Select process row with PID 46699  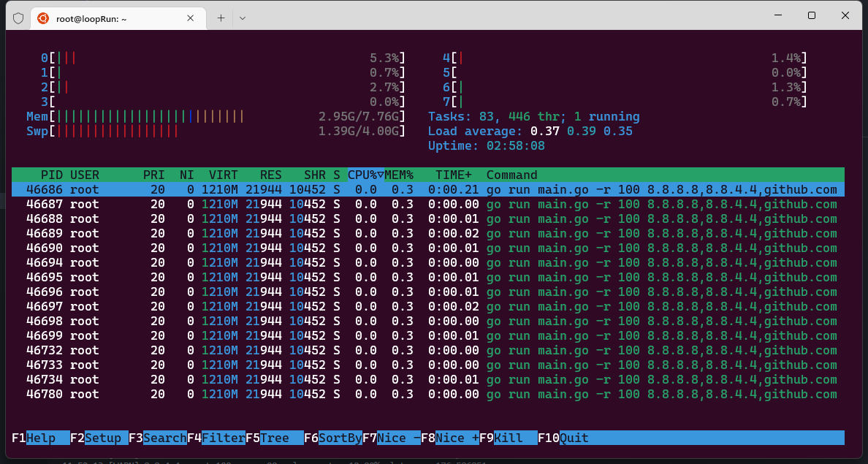point(428,335)
